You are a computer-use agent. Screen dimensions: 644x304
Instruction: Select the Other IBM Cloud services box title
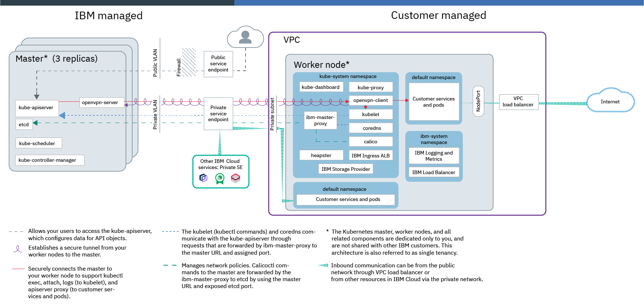(220, 164)
